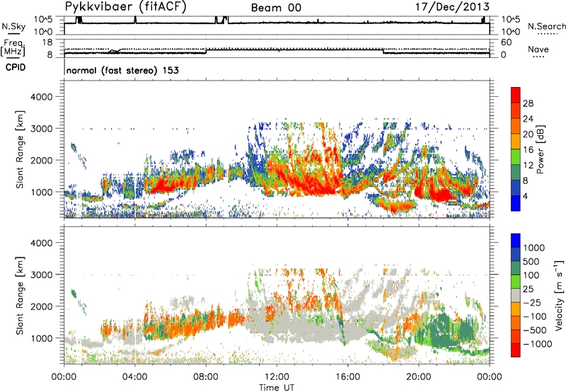Click 'normal (fast stereo) 153' text
566x392 pixels.
click(x=122, y=70)
